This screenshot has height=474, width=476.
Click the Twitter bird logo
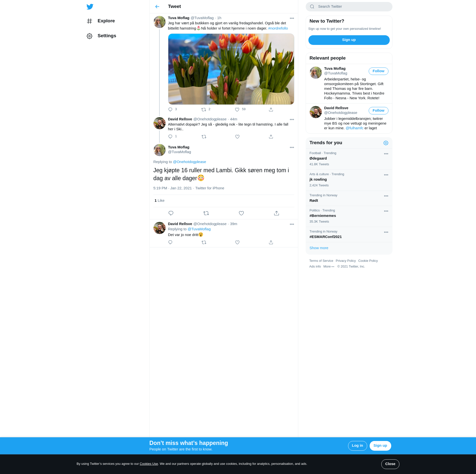(x=90, y=7)
